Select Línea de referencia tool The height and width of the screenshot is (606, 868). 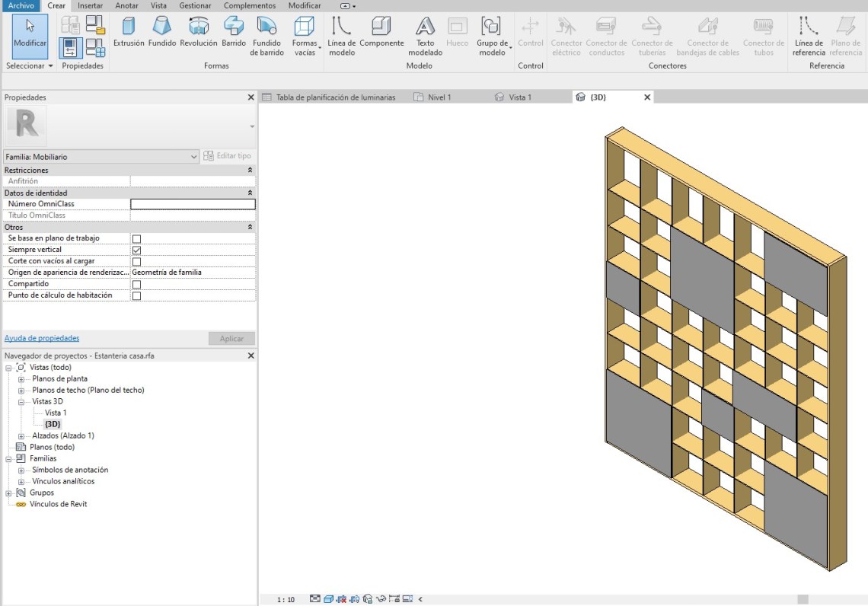pyautogui.click(x=808, y=37)
